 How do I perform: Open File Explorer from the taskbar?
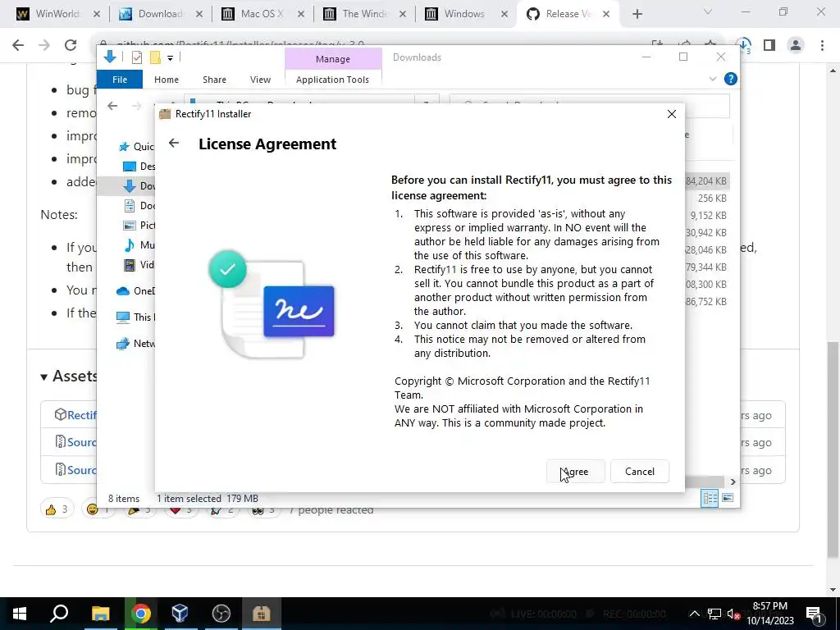pos(100,614)
